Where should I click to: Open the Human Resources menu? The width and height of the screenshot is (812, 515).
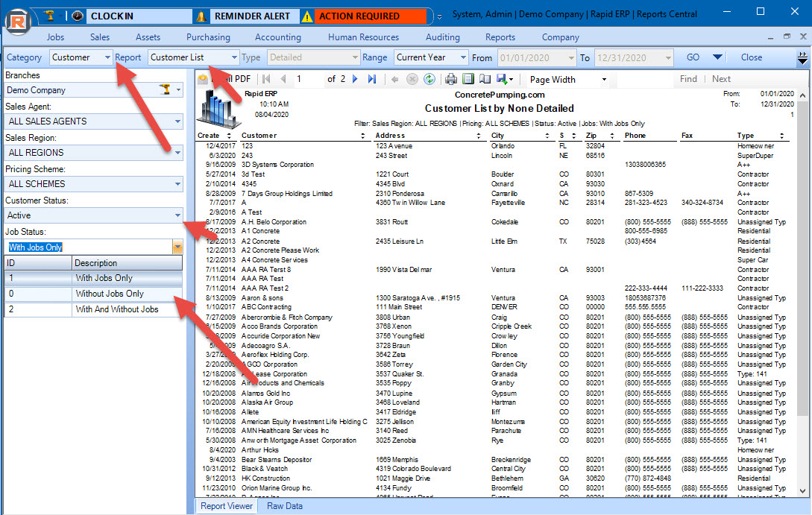(364, 37)
